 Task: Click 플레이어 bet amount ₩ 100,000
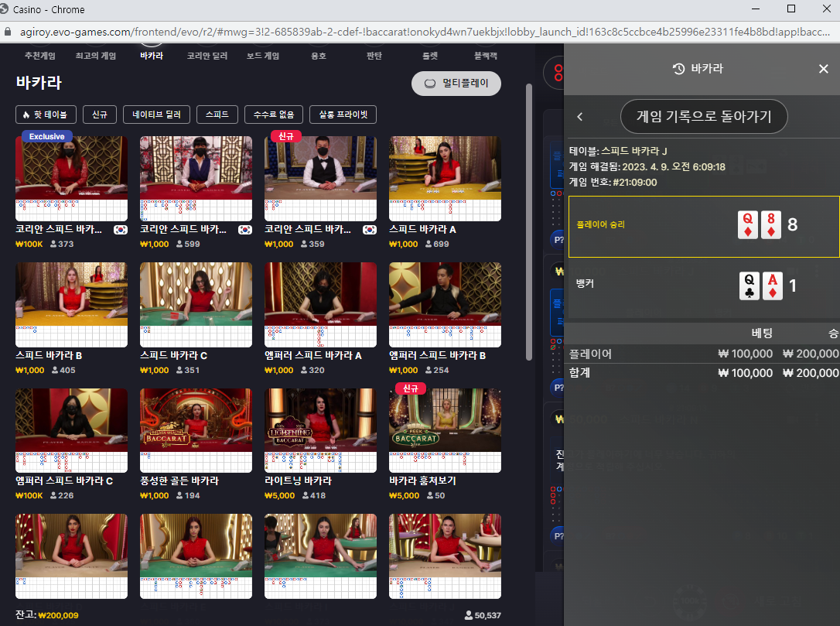[x=745, y=354]
